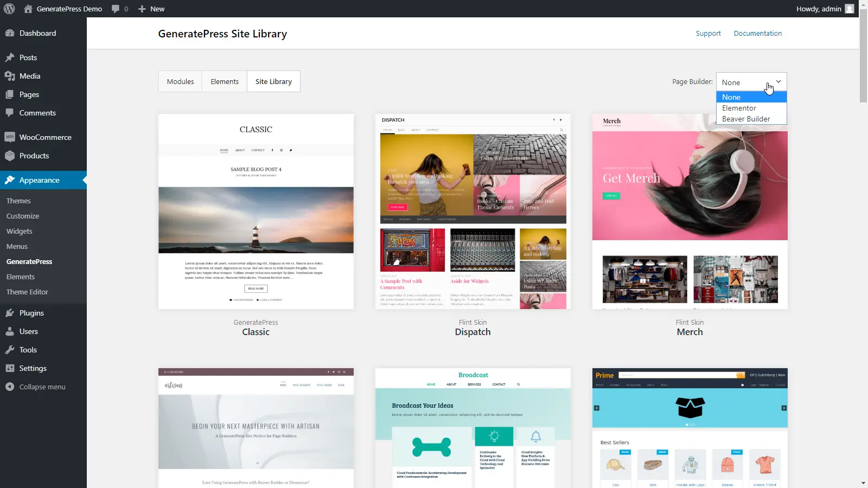
Task: Click the Collapse menu arrow icon
Action: [x=10, y=387]
